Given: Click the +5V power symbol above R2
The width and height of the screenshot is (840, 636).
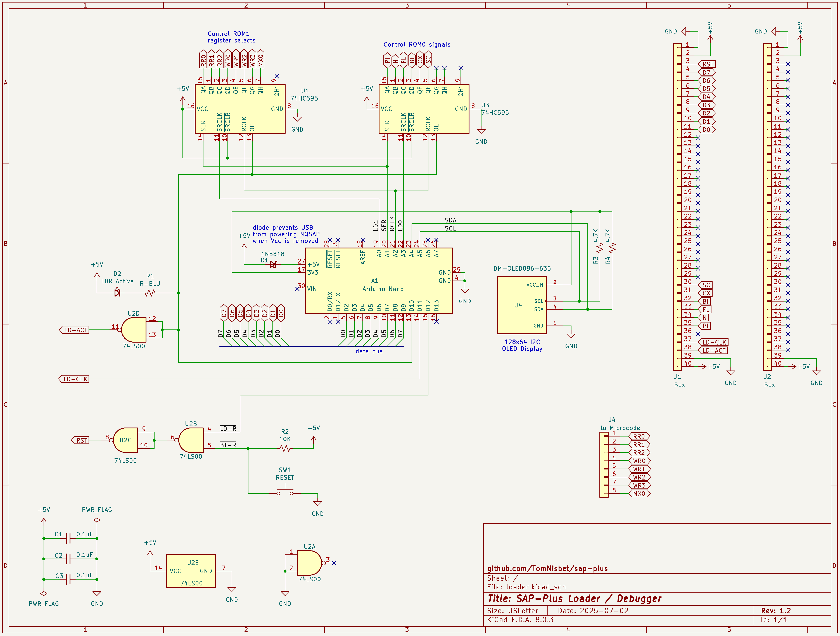Looking at the screenshot, I should tap(314, 440).
